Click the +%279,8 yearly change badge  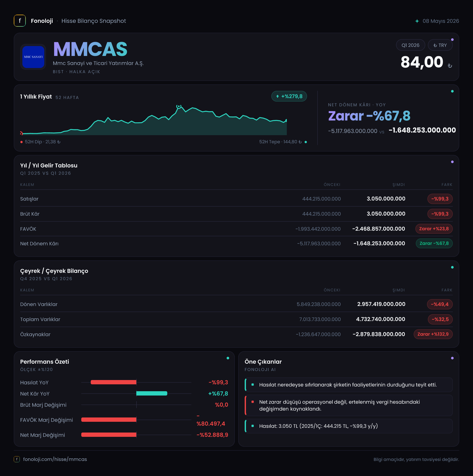tap(289, 96)
